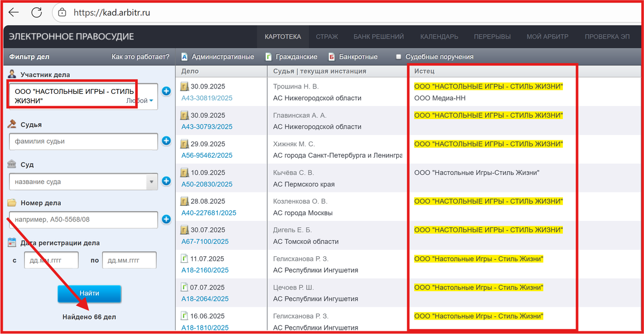
Task: Click case type icon for A18-1810/2025
Action: pyautogui.click(x=185, y=316)
